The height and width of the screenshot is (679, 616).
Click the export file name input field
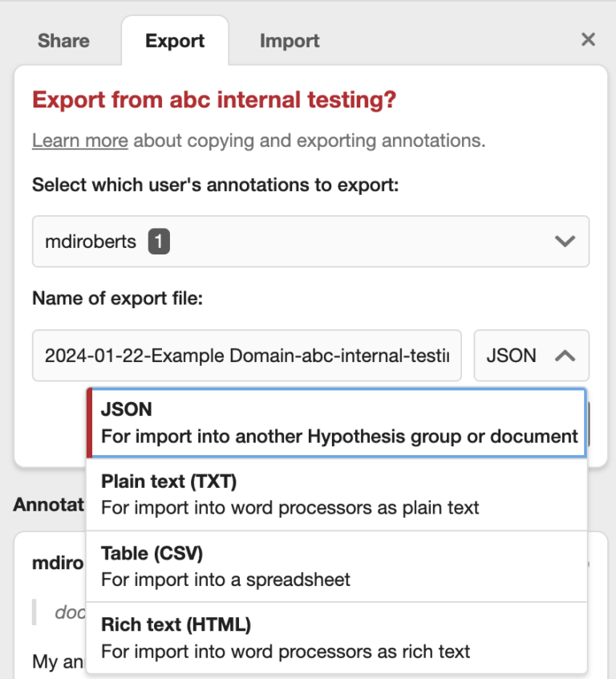tap(247, 356)
